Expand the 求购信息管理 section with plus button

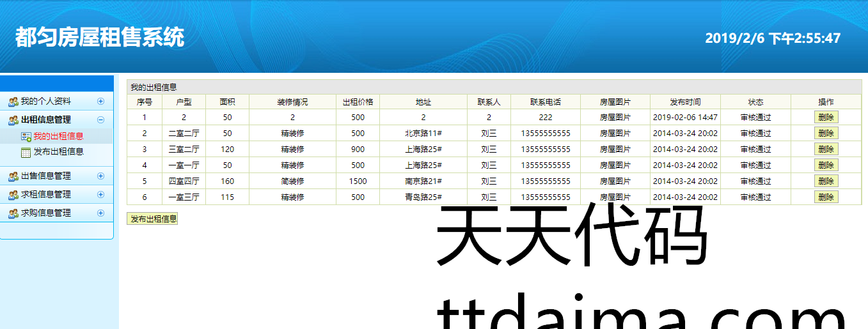[100, 213]
